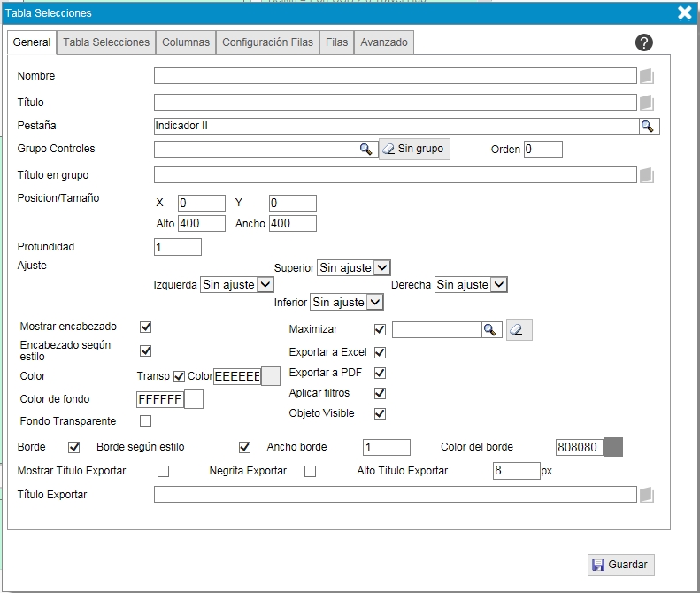700x593 pixels.
Task: Click the icon next to Nombre field
Action: pyautogui.click(x=646, y=76)
